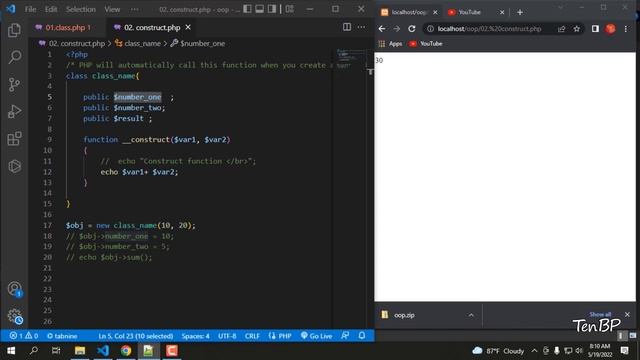This screenshot has height=360, width=640.
Task: Open the Search view in activity bar
Action: tap(14, 57)
